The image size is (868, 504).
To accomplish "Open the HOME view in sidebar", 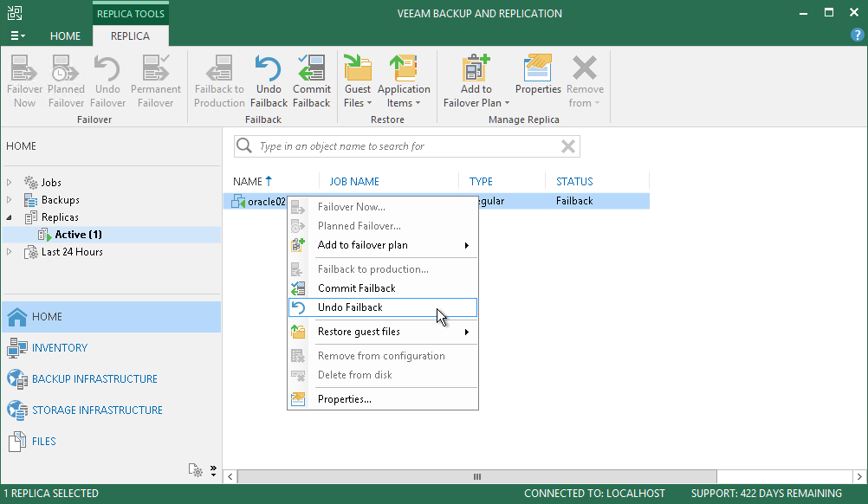I will tap(111, 317).
